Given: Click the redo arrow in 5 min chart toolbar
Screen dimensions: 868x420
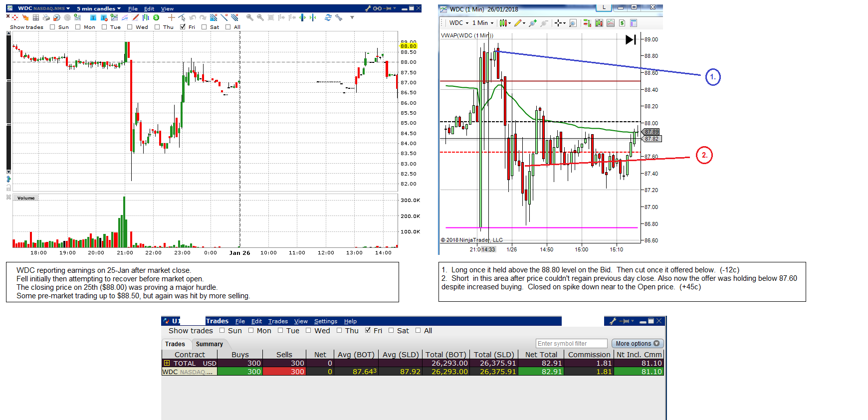Looking at the screenshot, I should tap(203, 17).
